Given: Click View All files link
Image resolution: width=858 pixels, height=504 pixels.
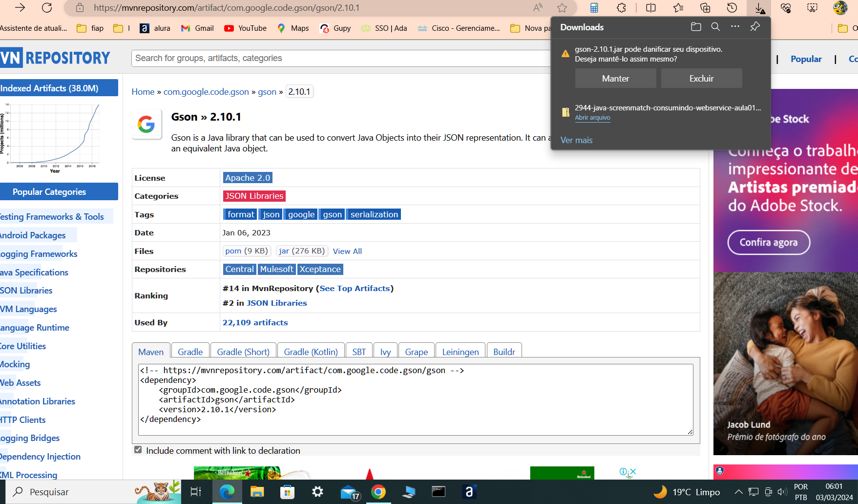Looking at the screenshot, I should [347, 251].
